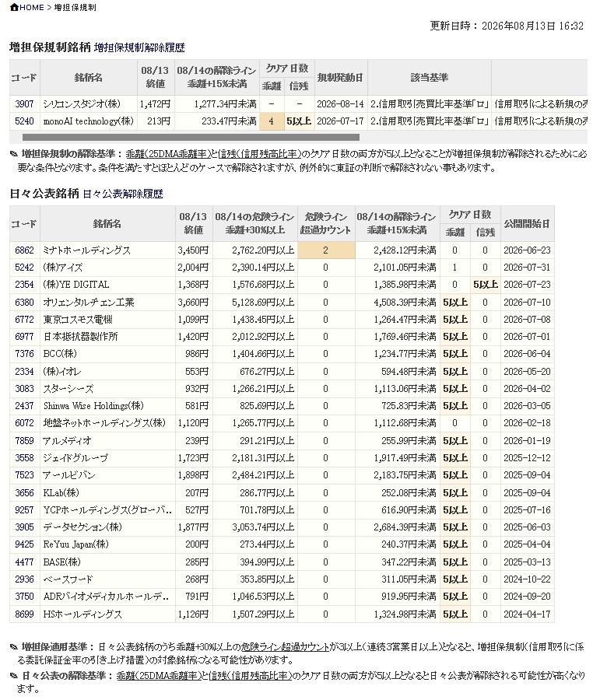This screenshot has width=593, height=700.
Task: Select ReYuu Japan(株) name cell
Action: click(107, 544)
